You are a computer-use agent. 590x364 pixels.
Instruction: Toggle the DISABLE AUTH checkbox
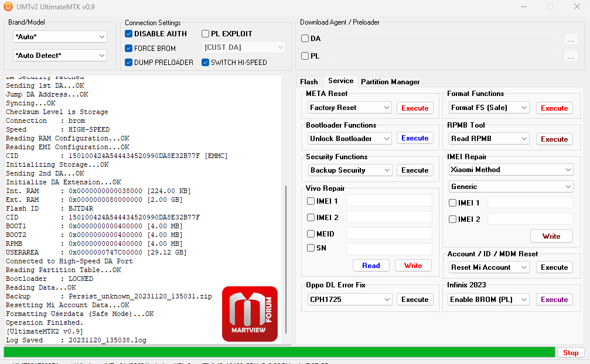coord(129,34)
